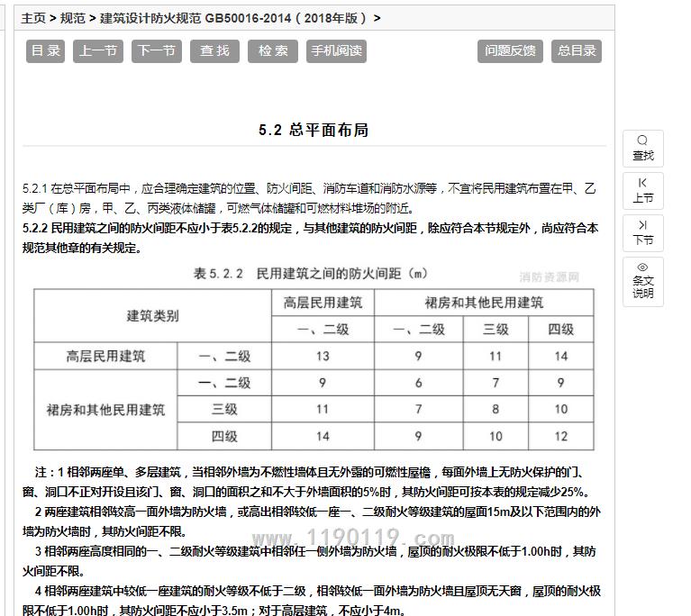Click the 查找 toolbar button

point(214,51)
